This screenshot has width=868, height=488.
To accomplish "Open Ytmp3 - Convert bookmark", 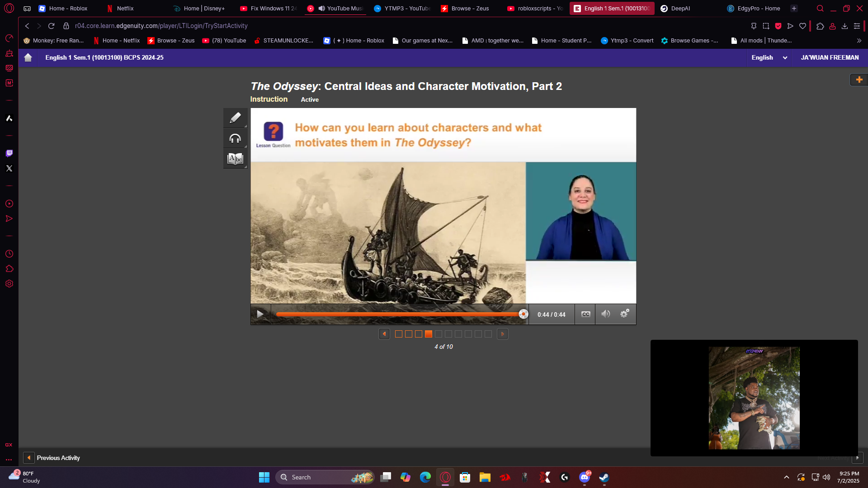I will pyautogui.click(x=627, y=41).
